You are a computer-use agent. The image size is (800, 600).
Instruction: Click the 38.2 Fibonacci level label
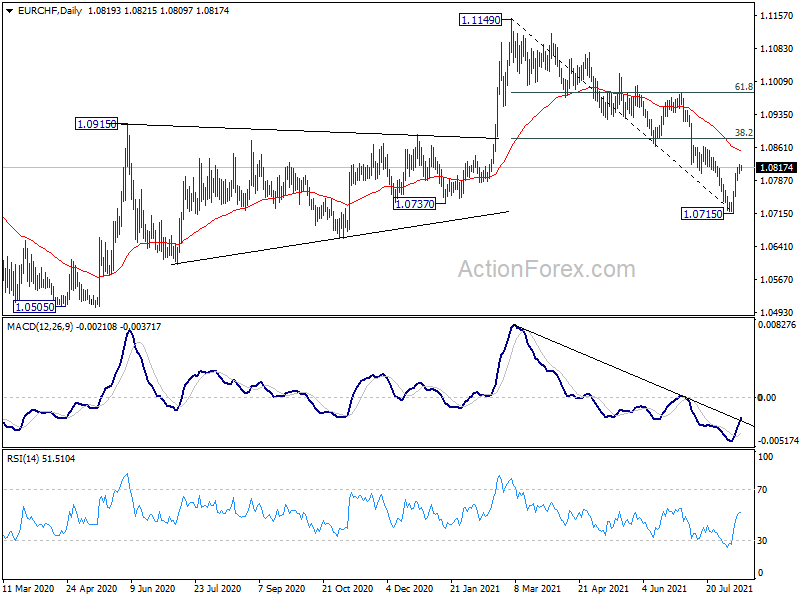point(743,133)
